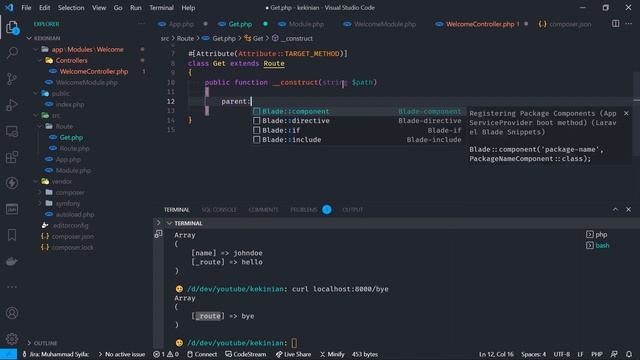Screen dimensions: 640x360
Task: Close the terminal panel
Action: tap(629, 209)
